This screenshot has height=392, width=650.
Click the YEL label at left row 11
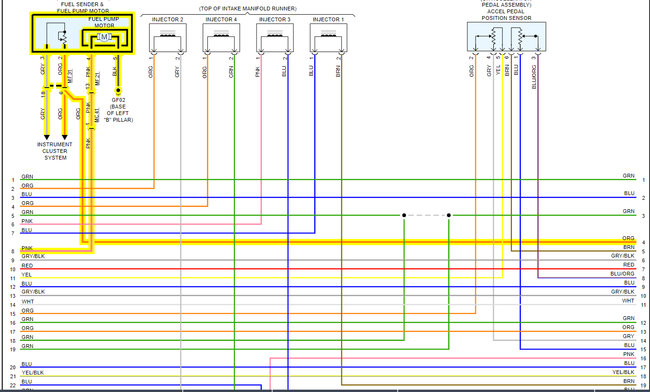pyautogui.click(x=27, y=275)
